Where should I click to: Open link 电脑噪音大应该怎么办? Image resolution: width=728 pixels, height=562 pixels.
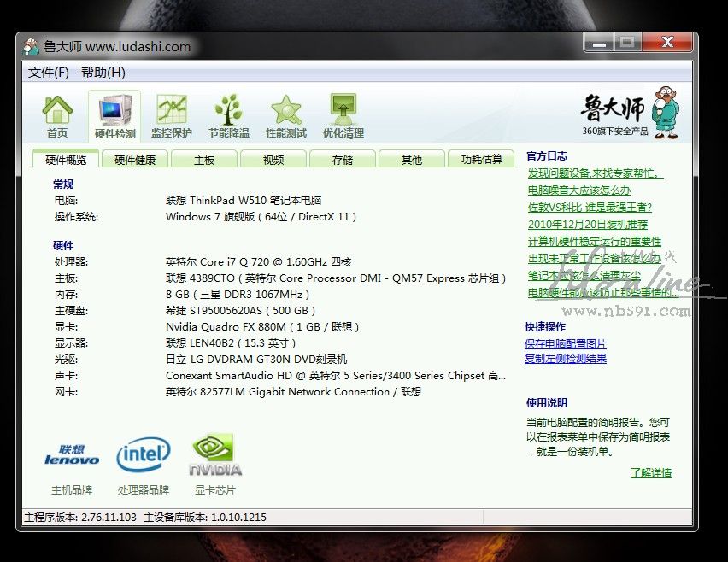click(x=579, y=190)
